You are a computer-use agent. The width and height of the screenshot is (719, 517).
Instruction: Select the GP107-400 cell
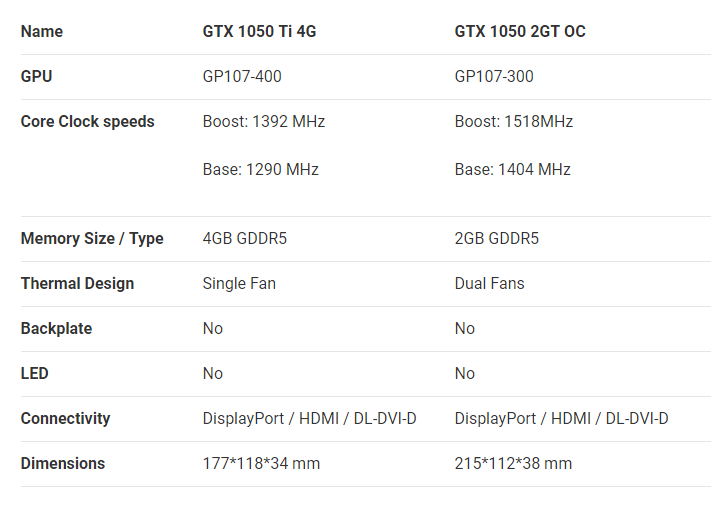tap(242, 76)
